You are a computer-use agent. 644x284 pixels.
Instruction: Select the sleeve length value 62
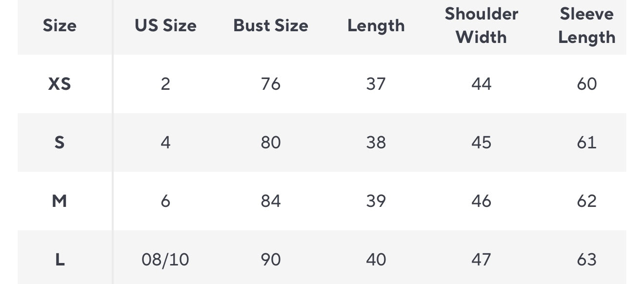pyautogui.click(x=586, y=201)
